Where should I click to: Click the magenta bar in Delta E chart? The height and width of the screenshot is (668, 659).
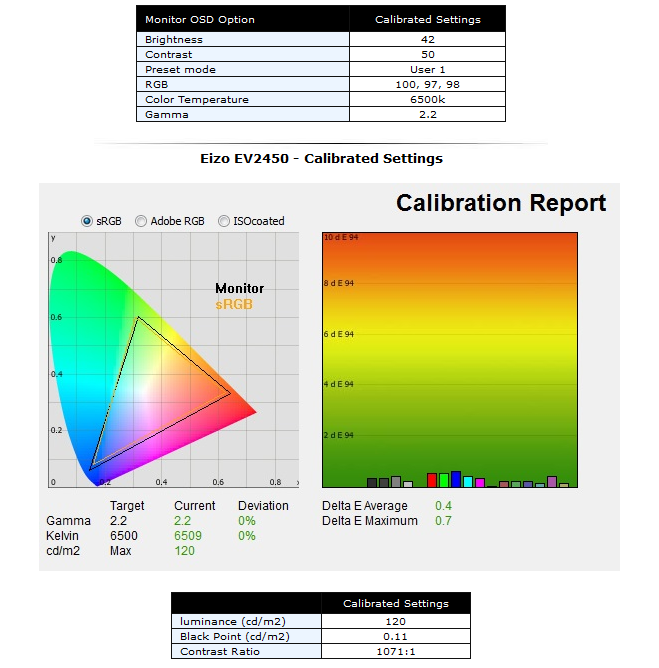[x=480, y=483]
